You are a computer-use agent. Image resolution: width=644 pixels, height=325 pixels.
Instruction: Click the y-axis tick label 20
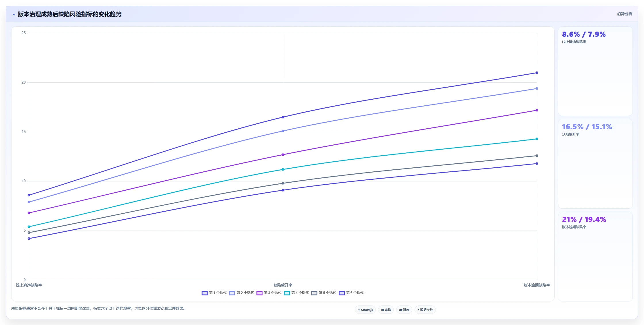pos(24,82)
